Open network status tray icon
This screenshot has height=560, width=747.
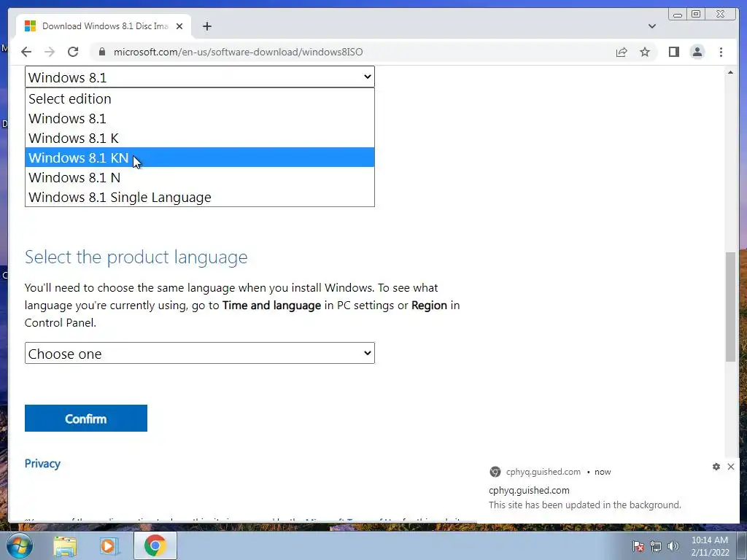tap(656, 546)
